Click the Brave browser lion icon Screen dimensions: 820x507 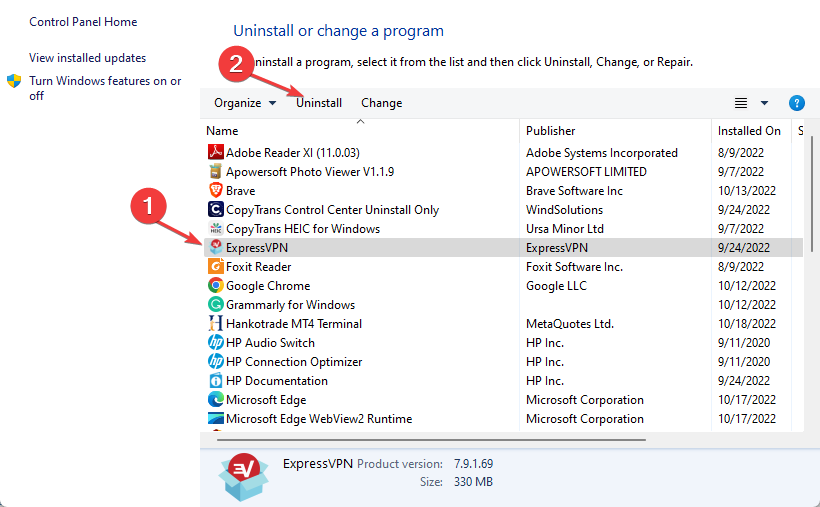coord(215,190)
